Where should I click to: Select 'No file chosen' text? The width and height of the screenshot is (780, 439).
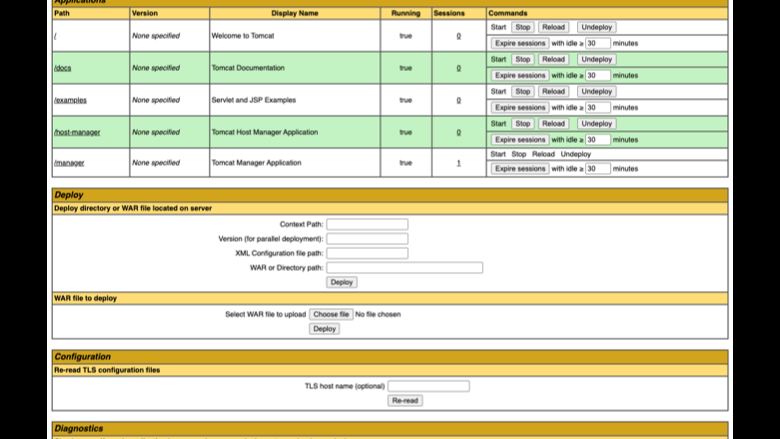(378, 314)
